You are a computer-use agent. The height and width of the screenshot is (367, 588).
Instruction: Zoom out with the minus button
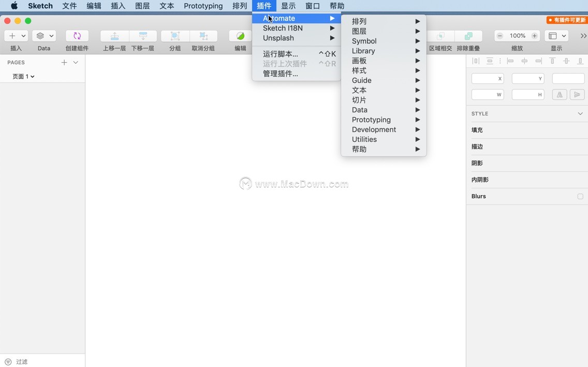tap(500, 36)
